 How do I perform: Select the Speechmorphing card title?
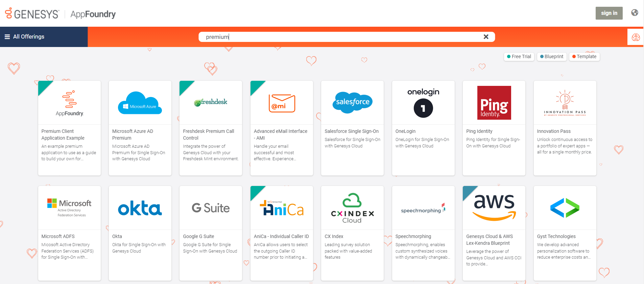click(413, 236)
